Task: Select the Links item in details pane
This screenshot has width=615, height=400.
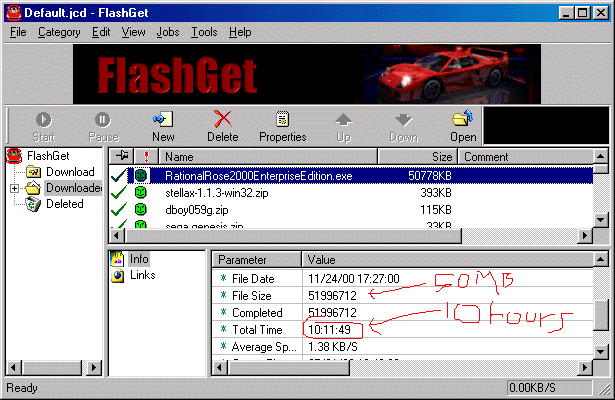Action: (143, 275)
